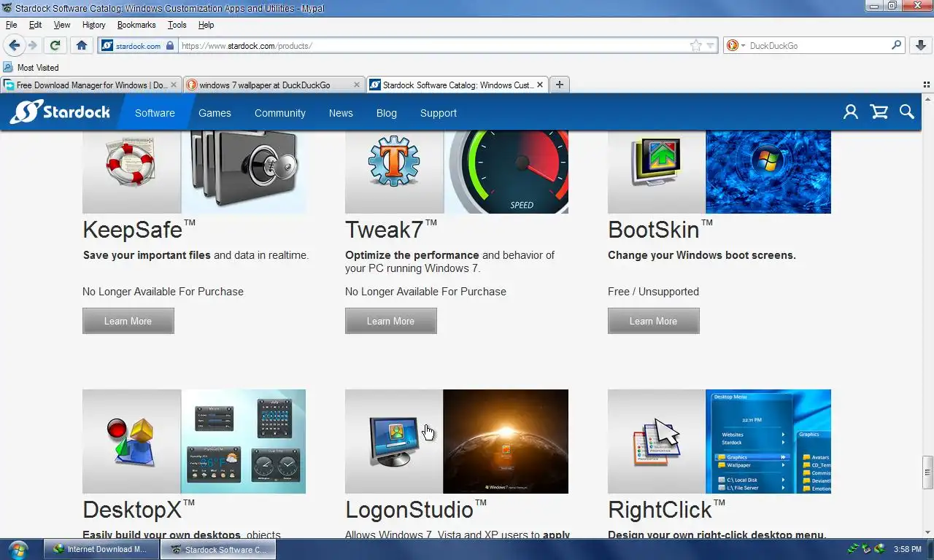Open the File menu

(11, 25)
